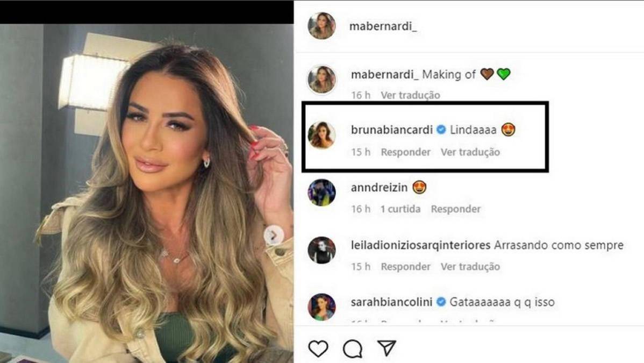Share the post via the paper plane icon
The image size is (644, 363).
[387, 348]
